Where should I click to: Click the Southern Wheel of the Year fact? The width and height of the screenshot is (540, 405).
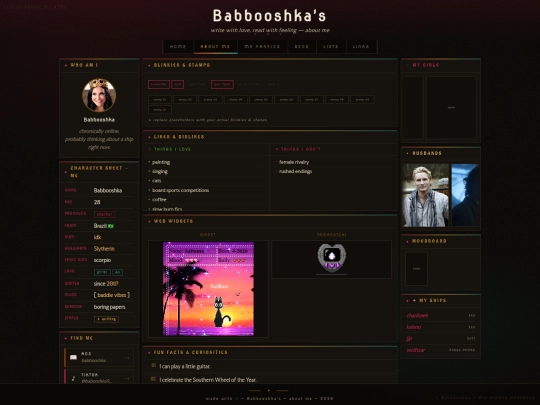pos(208,380)
